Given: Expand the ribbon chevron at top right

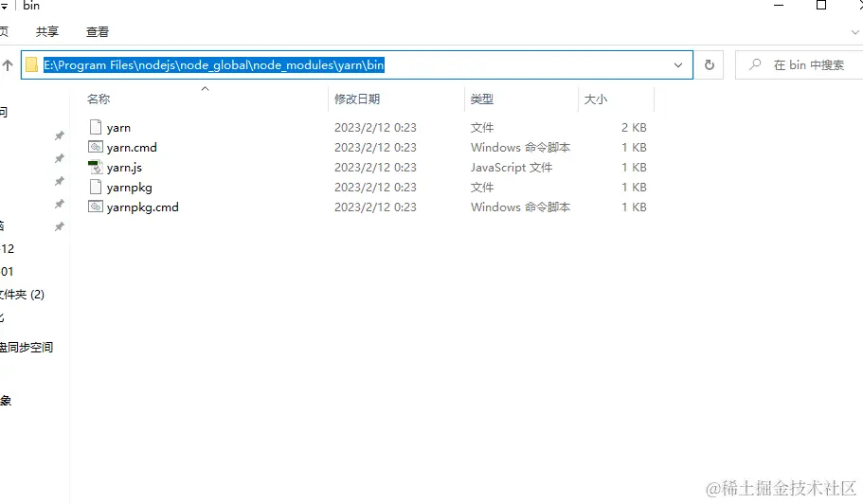Looking at the screenshot, I should [x=855, y=32].
